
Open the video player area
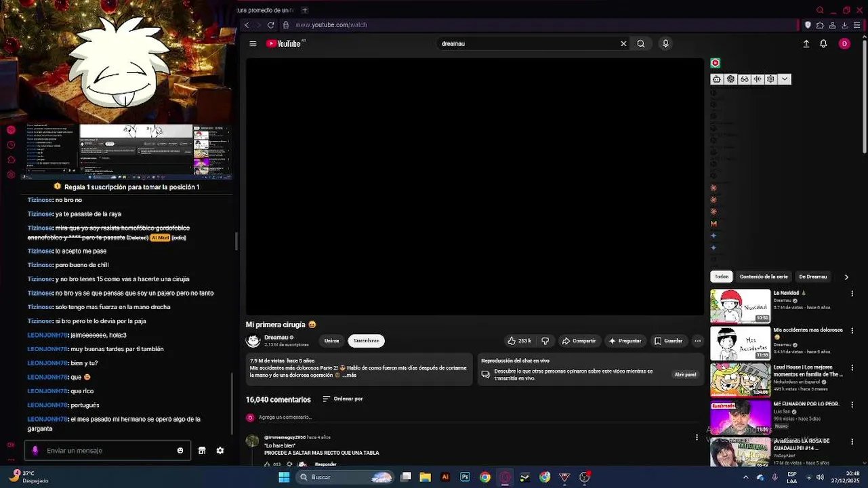pos(475,186)
